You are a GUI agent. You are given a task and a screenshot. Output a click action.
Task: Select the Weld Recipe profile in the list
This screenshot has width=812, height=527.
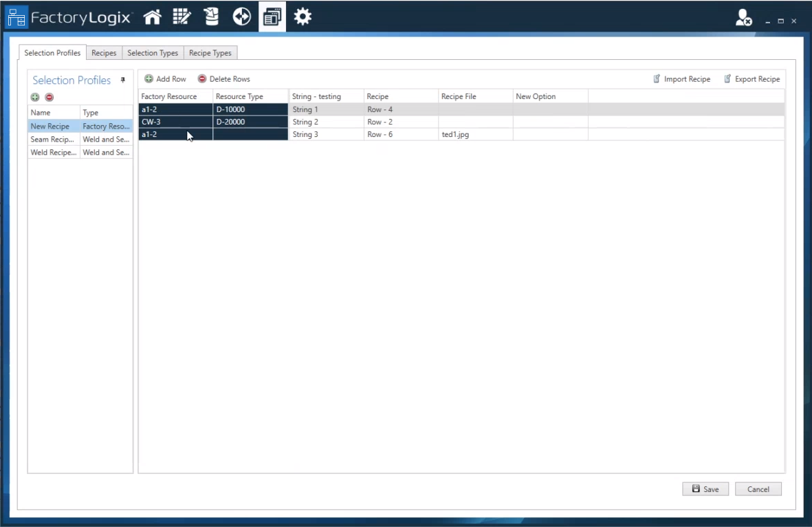[x=53, y=152]
